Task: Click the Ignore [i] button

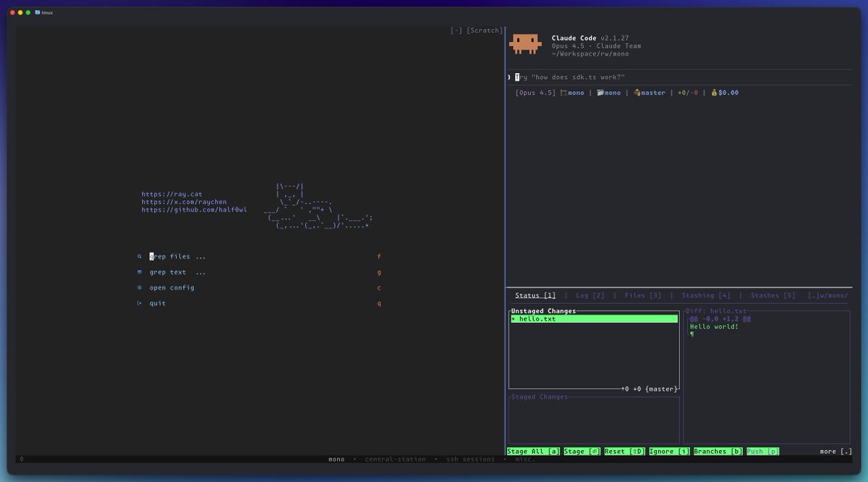Action: click(x=670, y=452)
